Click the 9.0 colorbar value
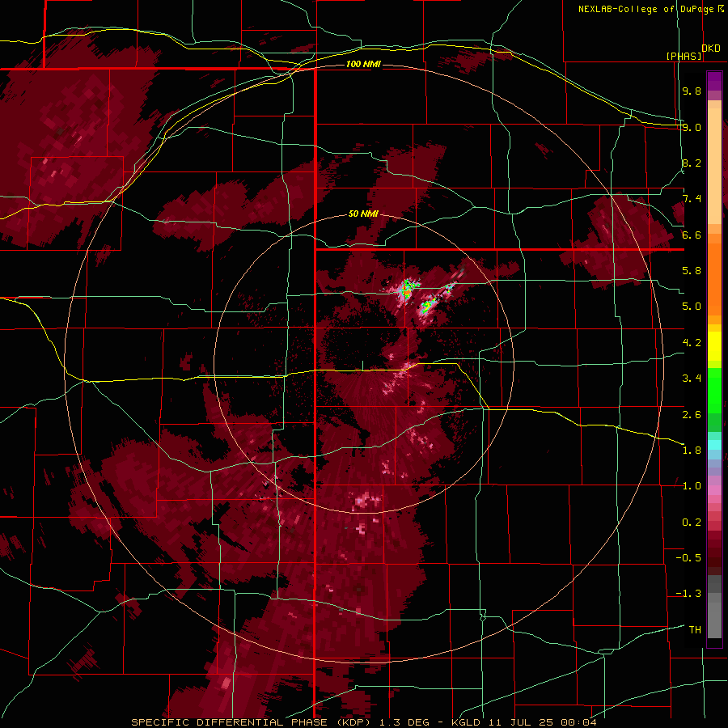 point(692,127)
